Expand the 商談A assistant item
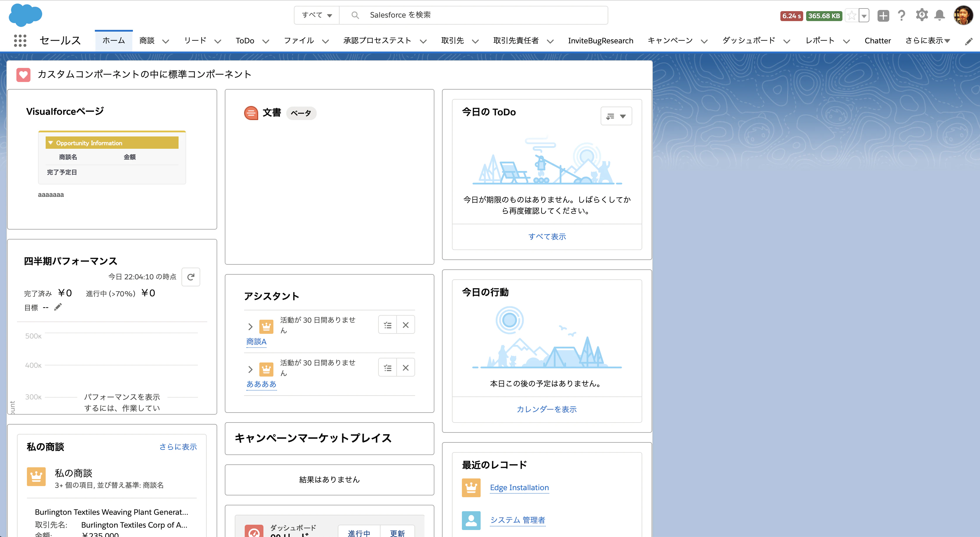Viewport: 980px width, 537px height. pos(250,326)
